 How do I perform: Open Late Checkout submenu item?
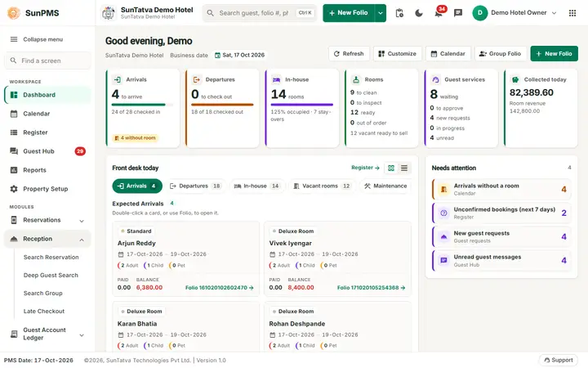[44, 312]
